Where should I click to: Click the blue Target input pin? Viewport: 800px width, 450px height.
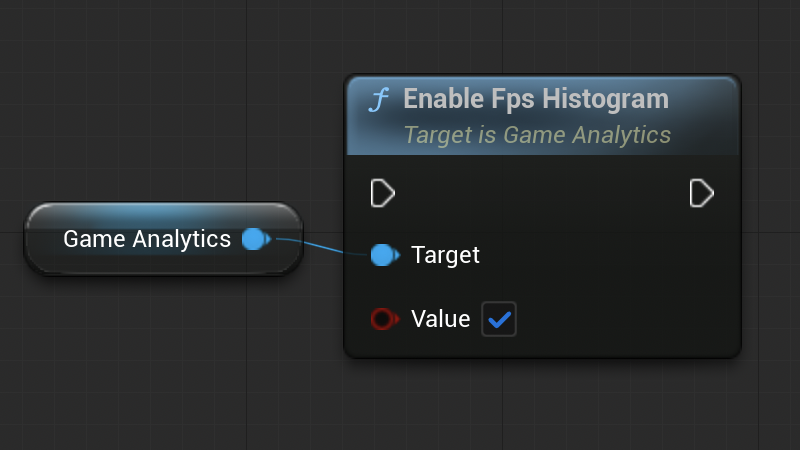(x=382, y=255)
